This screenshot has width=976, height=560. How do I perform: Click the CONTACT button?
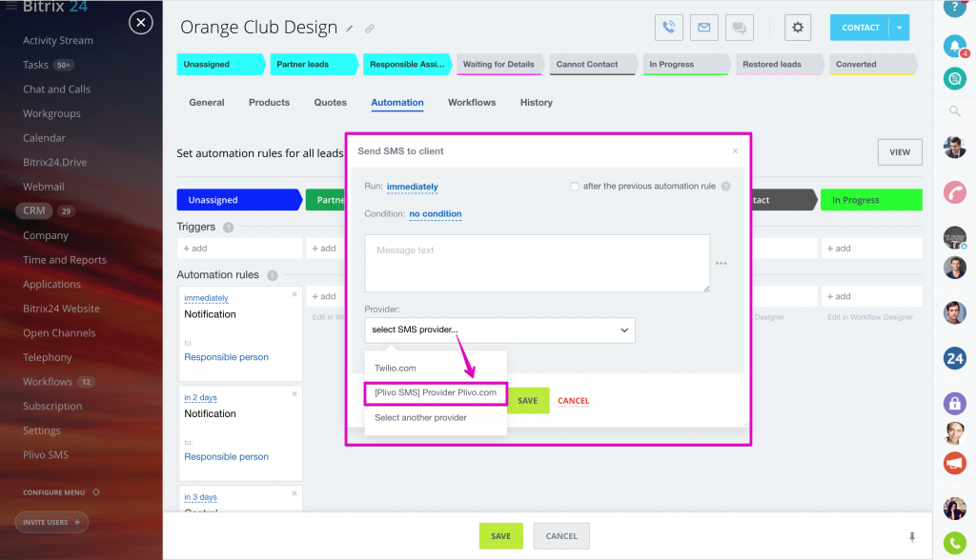861,28
